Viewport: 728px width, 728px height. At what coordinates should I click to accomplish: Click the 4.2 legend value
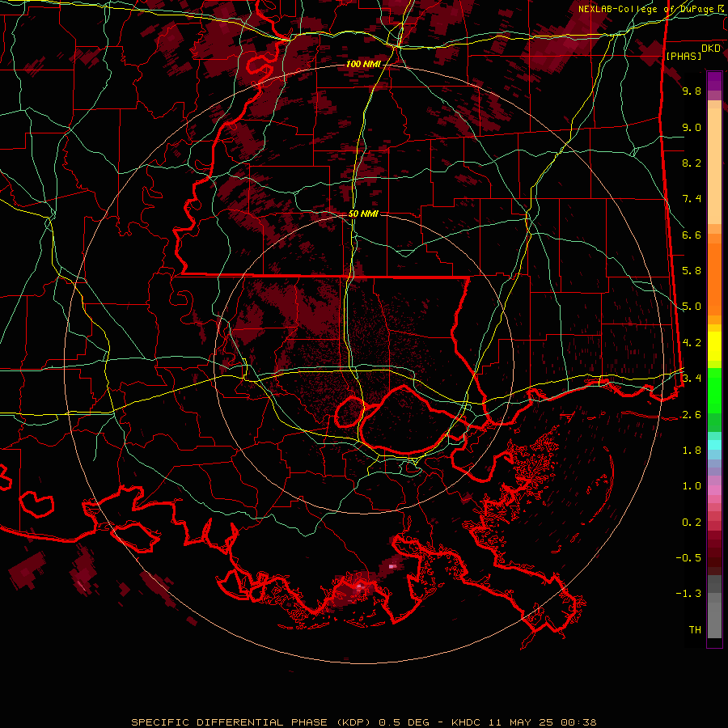pyautogui.click(x=692, y=343)
